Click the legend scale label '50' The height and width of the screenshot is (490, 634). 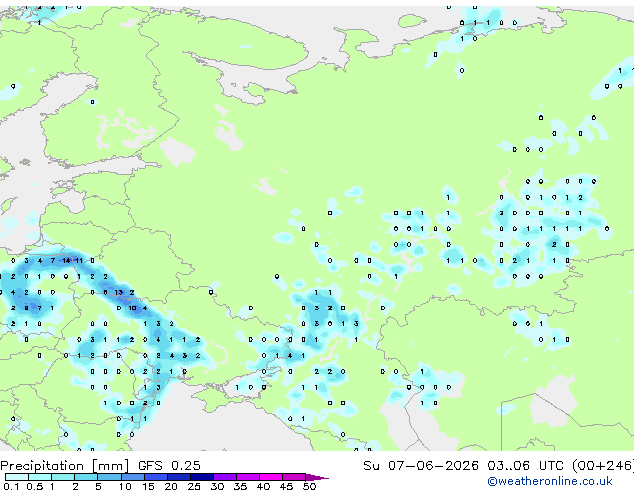(309, 486)
